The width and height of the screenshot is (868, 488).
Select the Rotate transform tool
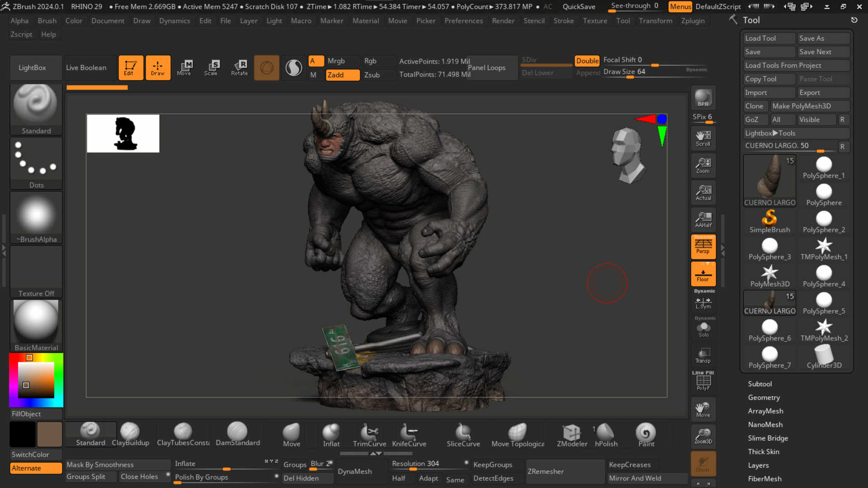click(x=239, y=67)
